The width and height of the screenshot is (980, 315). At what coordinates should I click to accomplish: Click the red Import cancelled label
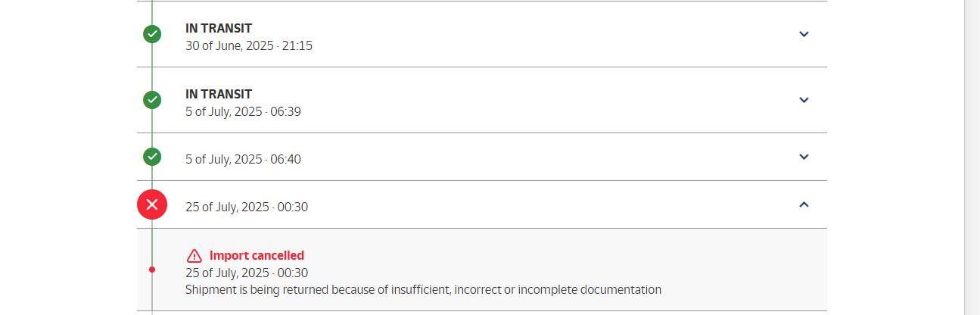(x=257, y=256)
